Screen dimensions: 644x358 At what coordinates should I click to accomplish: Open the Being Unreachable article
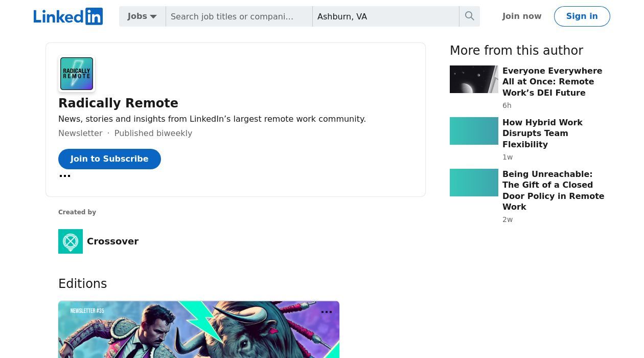(x=553, y=190)
